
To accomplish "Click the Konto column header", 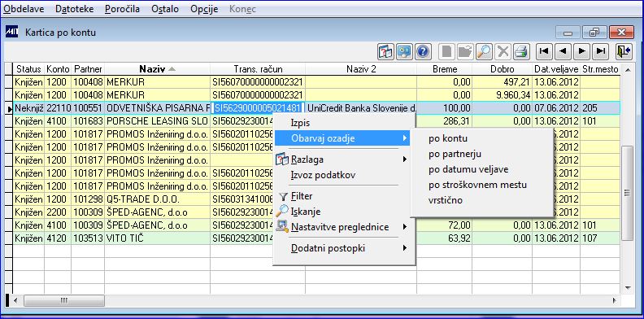I will pos(58,69).
